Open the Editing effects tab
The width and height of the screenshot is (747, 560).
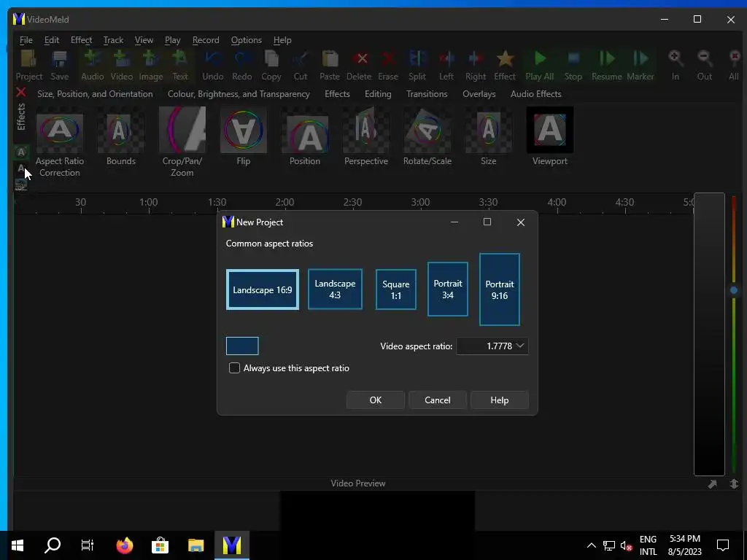[x=378, y=94]
